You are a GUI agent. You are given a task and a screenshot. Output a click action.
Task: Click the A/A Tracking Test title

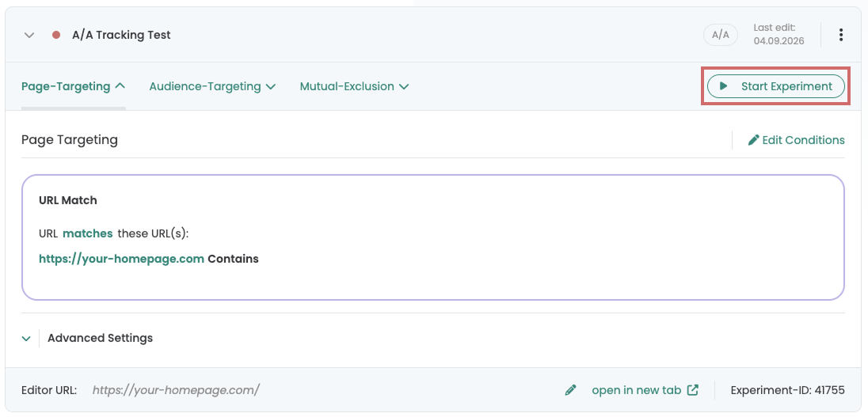click(121, 35)
